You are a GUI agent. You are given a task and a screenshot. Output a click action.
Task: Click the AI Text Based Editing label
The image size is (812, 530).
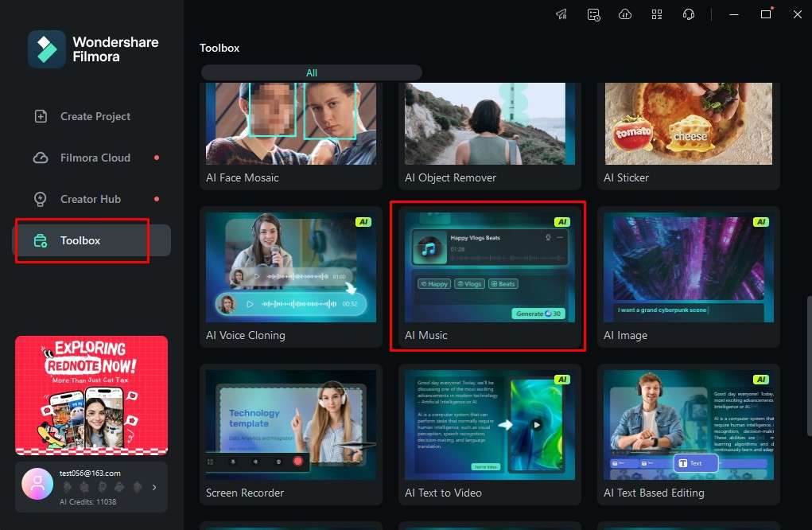pyautogui.click(x=654, y=493)
